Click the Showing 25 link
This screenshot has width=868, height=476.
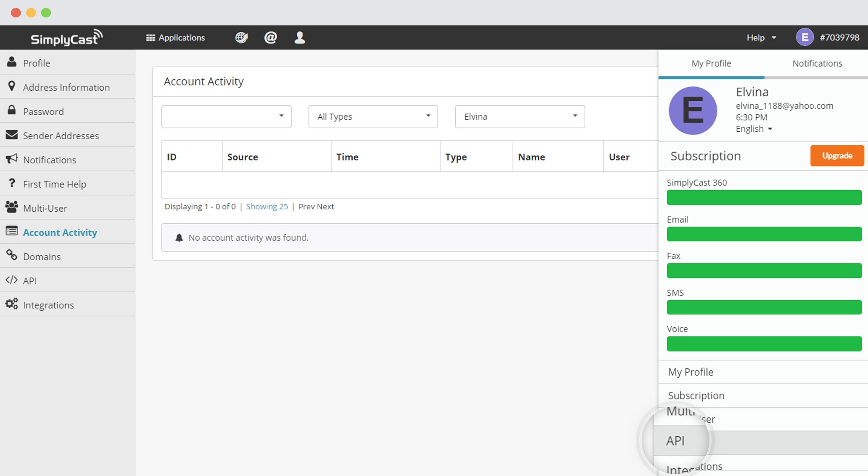[267, 206]
